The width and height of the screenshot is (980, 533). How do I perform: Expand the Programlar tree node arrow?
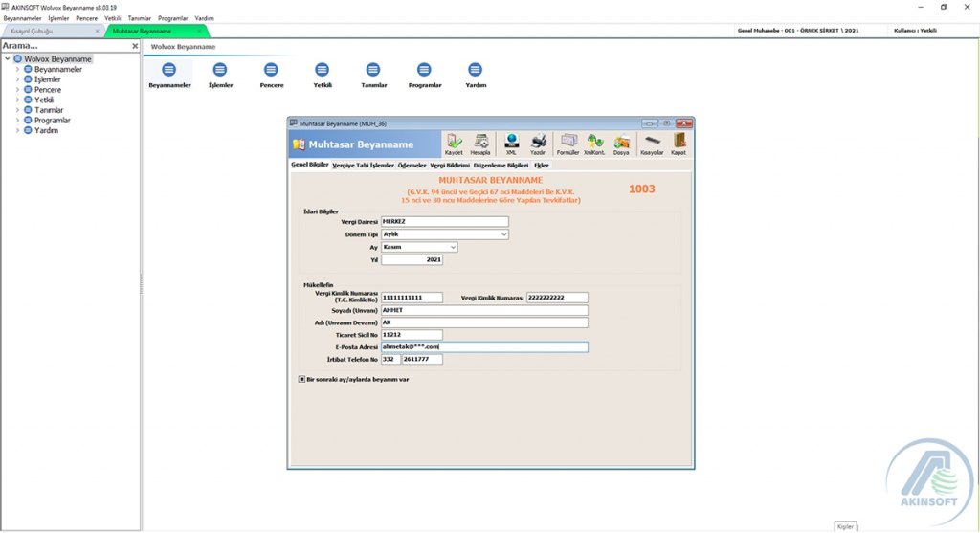tap(17, 120)
